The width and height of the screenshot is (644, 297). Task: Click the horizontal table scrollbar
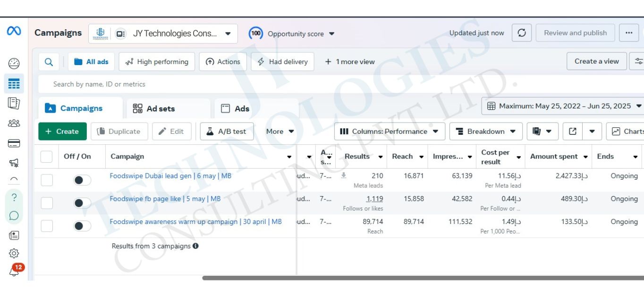423,278
